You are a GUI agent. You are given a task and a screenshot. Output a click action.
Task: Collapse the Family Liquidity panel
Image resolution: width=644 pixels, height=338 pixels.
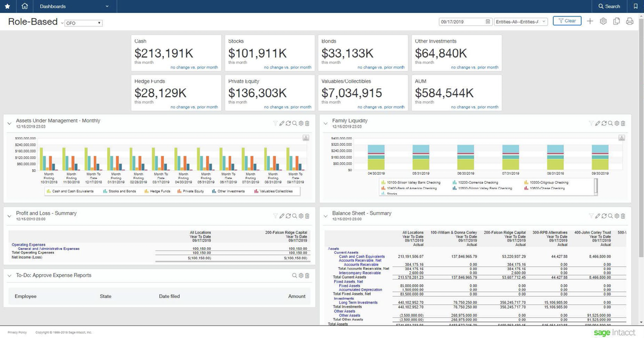(x=326, y=124)
